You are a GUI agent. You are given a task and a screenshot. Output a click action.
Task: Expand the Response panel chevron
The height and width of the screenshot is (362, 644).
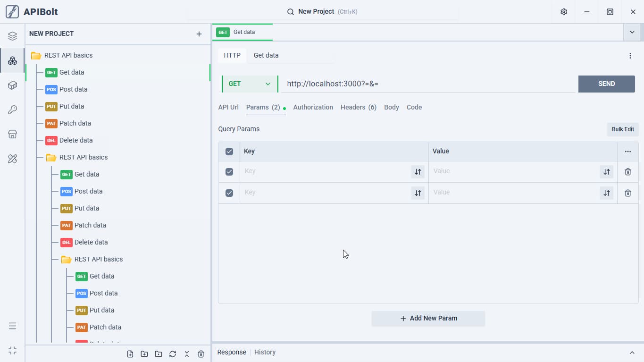pos(632,353)
